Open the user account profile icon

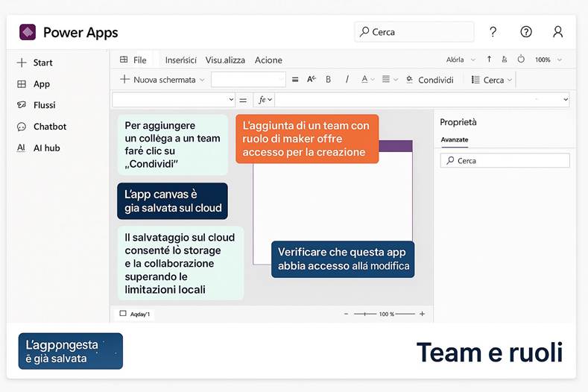(557, 32)
